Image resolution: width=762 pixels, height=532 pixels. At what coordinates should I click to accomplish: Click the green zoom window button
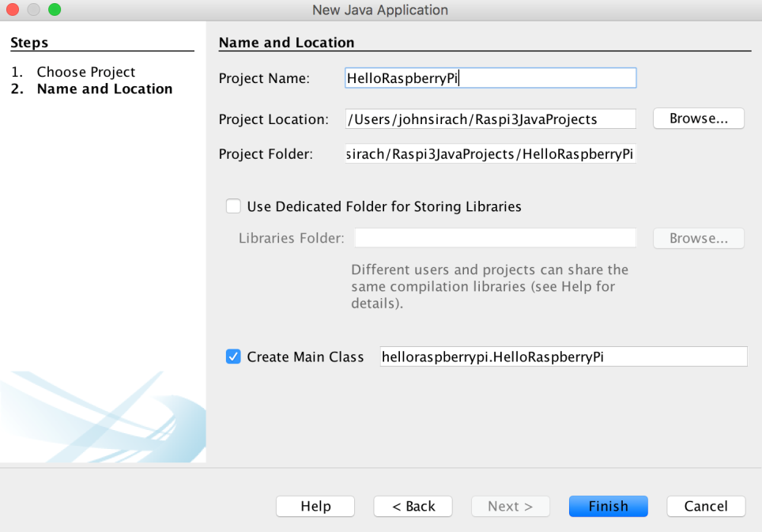55,9
